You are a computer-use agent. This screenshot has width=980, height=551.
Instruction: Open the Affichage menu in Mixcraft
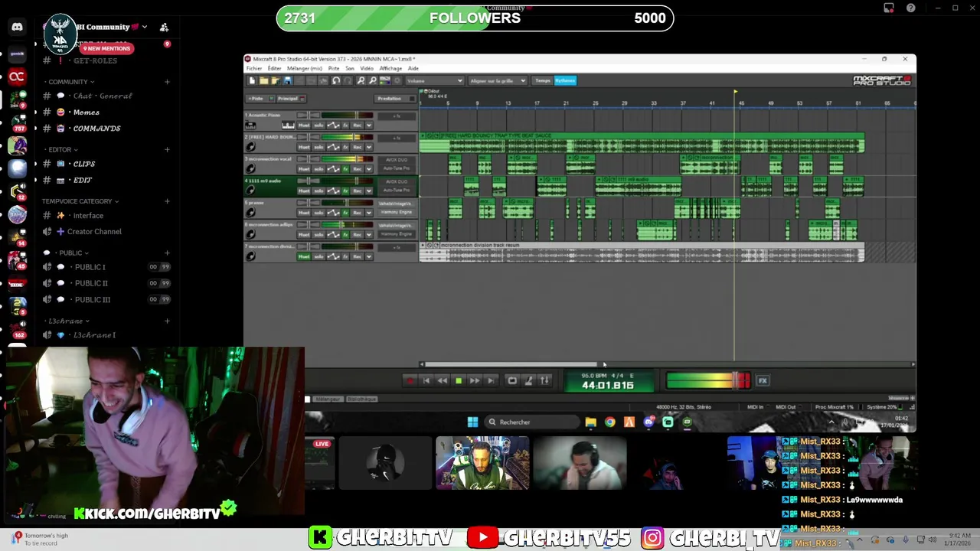(390, 68)
